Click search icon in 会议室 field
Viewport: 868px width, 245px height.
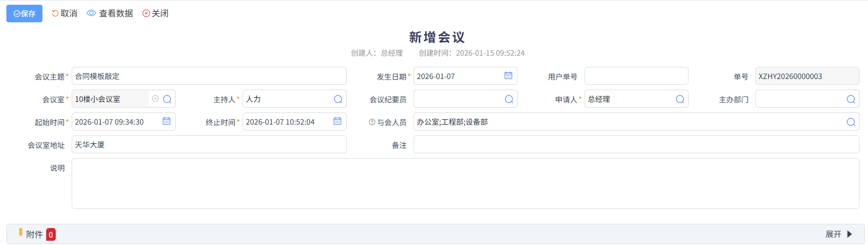(x=167, y=99)
